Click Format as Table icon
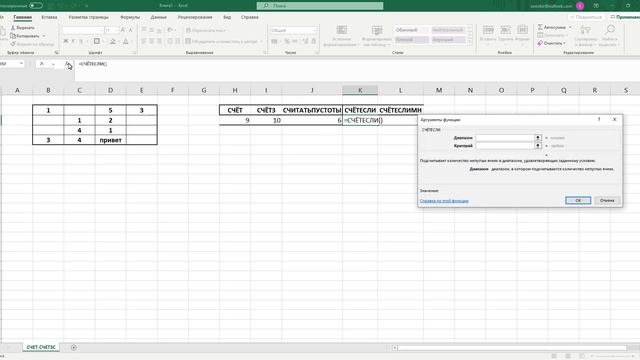This screenshot has width=640, height=360. click(377, 30)
